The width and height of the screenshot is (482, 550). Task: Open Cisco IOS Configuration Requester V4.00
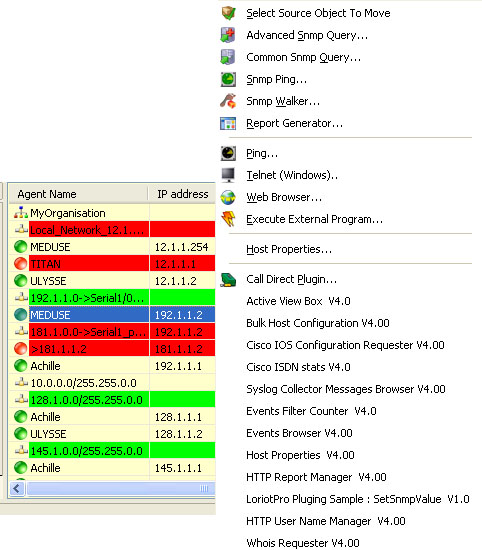click(345, 345)
